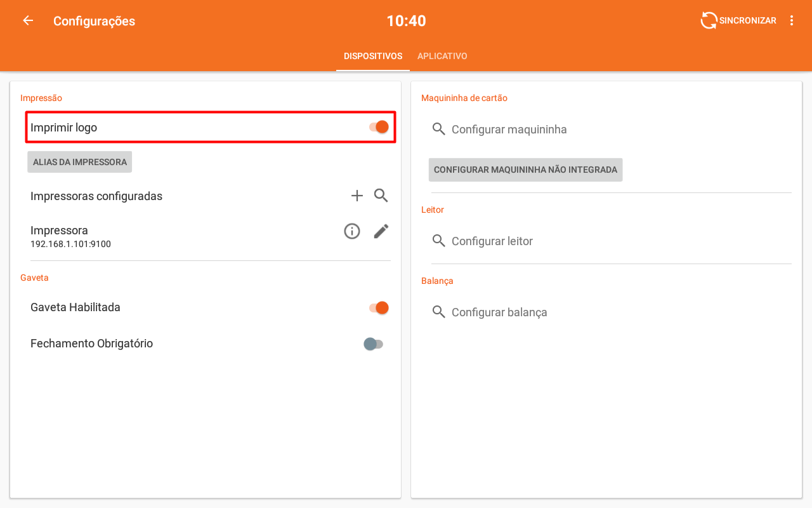Add a printer with the plus icon

click(x=357, y=196)
